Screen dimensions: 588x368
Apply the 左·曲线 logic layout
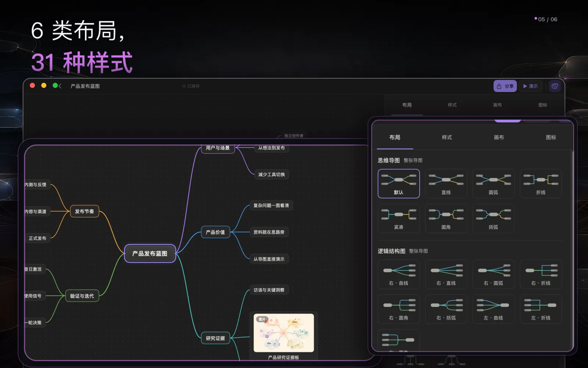494,309
